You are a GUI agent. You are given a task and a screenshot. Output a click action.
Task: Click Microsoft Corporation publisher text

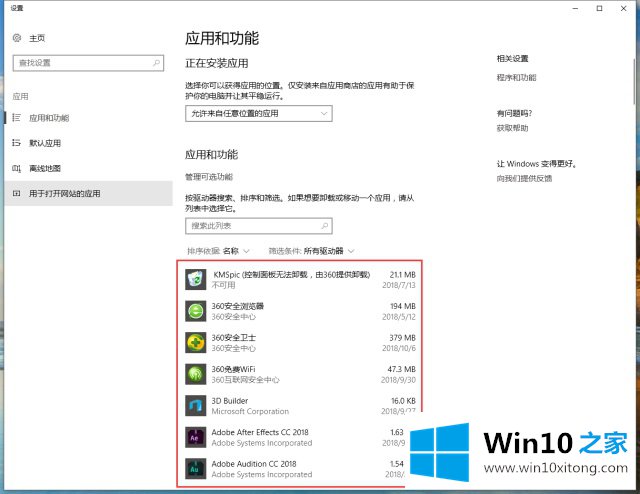point(250,411)
